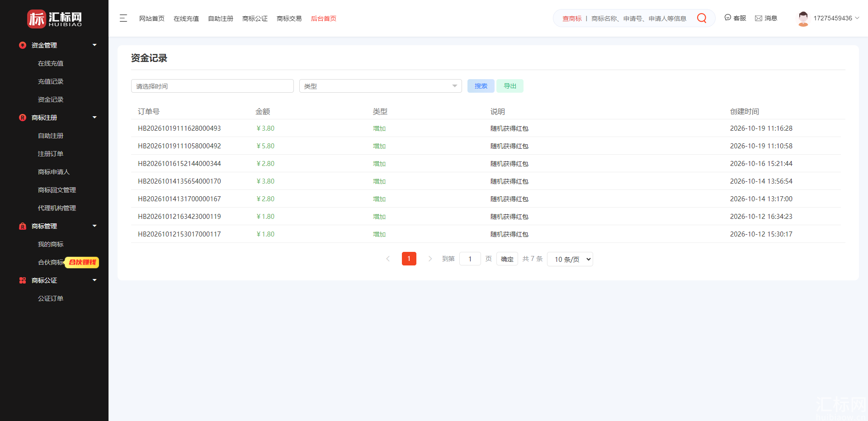The height and width of the screenshot is (421, 868).
Task: Go to previous page arrow
Action: [x=388, y=259]
